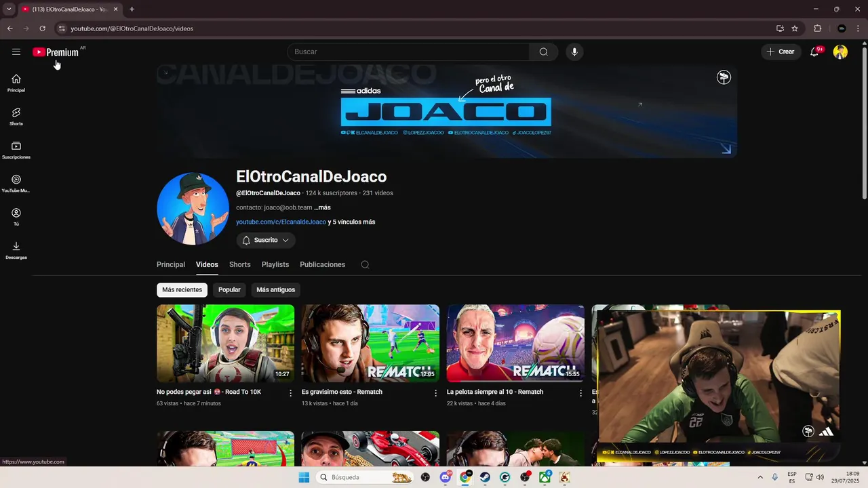Image resolution: width=868 pixels, height=488 pixels.
Task: Bookmark this page with star icon
Action: pos(795,28)
